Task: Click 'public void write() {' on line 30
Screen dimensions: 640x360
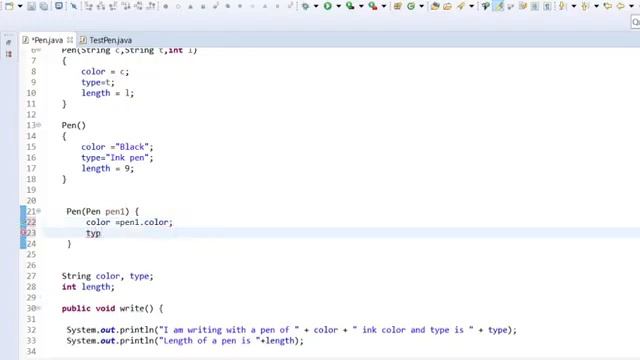Action: click(x=112, y=309)
